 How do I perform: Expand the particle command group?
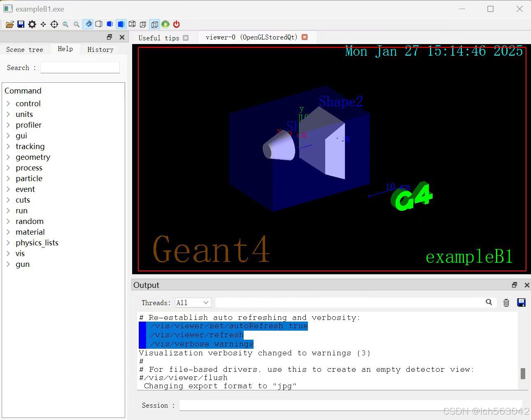[8, 178]
